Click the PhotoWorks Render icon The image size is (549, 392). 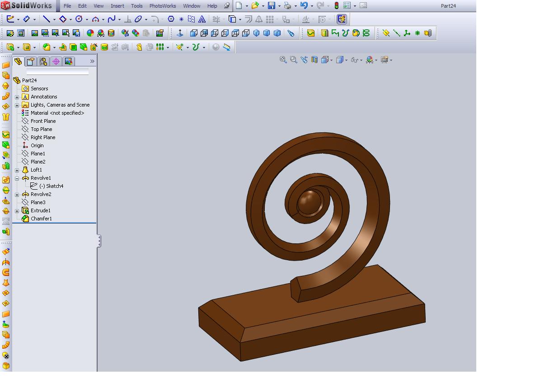click(x=35, y=33)
